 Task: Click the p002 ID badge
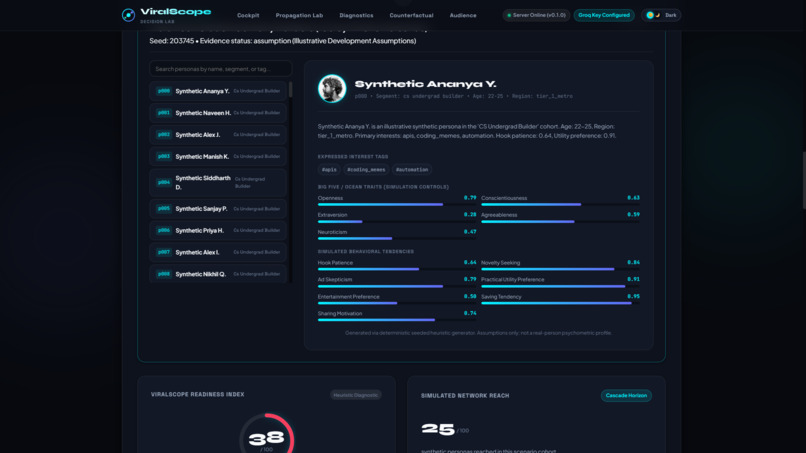pyautogui.click(x=163, y=135)
